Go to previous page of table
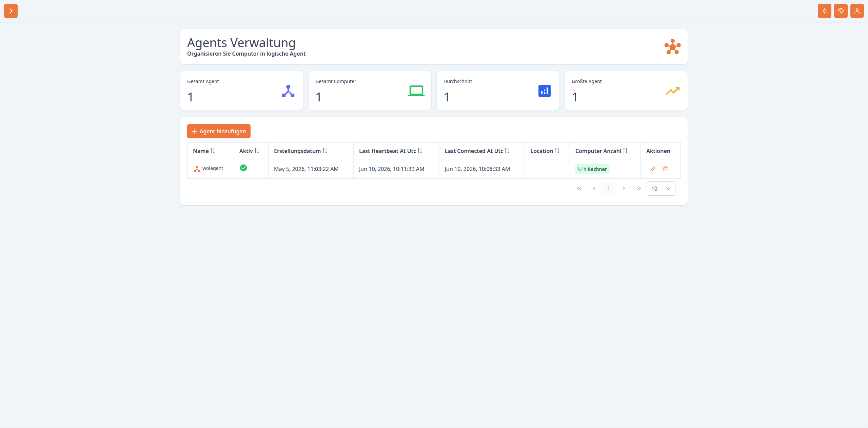Image resolution: width=868 pixels, height=428 pixels. coord(594,189)
